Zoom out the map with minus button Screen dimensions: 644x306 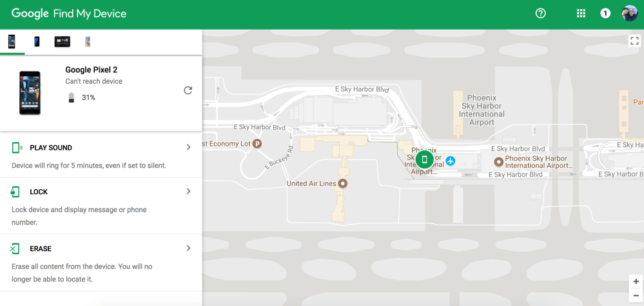636,295
